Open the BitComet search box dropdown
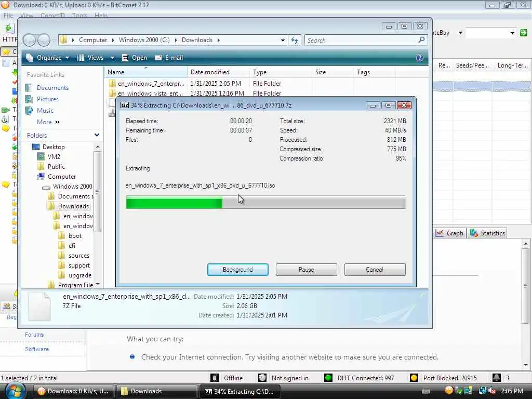Image resolution: width=532 pixels, height=399 pixels. click(x=512, y=33)
